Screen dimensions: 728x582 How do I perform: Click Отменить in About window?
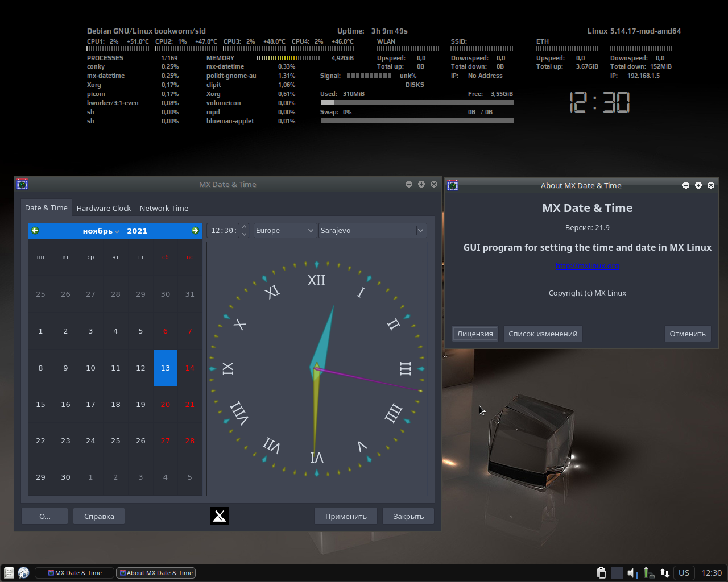pos(688,334)
